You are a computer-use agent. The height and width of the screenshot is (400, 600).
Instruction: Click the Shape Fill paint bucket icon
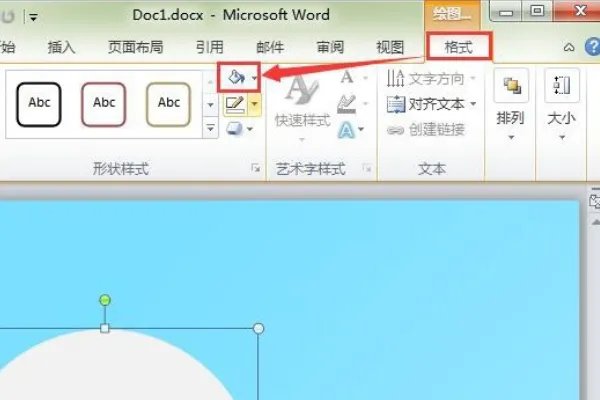tap(236, 78)
